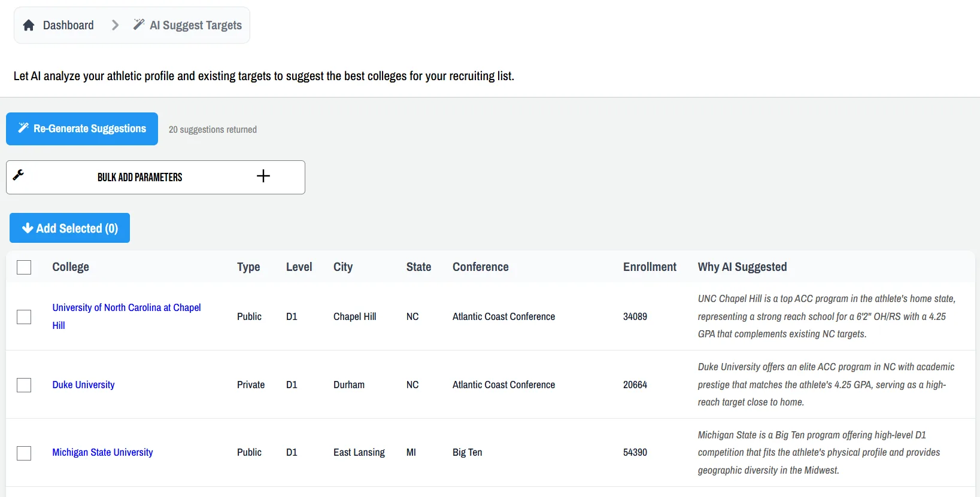Click the Durham city cell
Screen dimensions: 980x497
[349, 385]
